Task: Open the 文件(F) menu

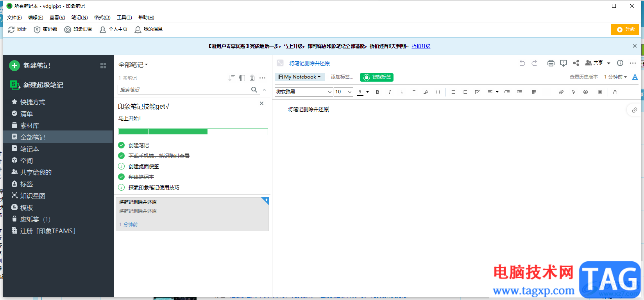Action: coord(14,18)
